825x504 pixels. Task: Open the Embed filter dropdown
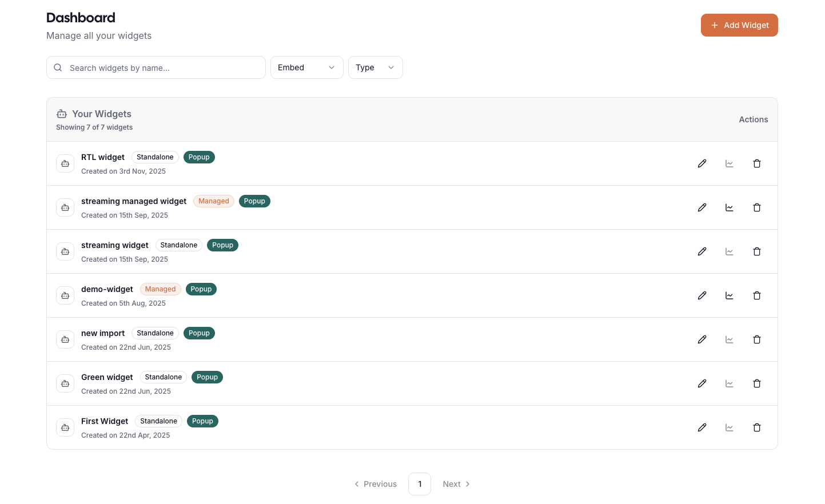307,67
